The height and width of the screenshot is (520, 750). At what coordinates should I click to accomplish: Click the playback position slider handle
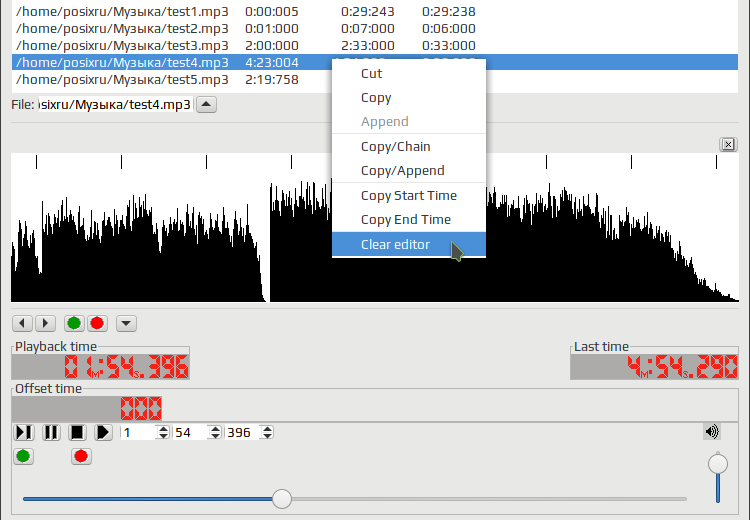[282, 499]
